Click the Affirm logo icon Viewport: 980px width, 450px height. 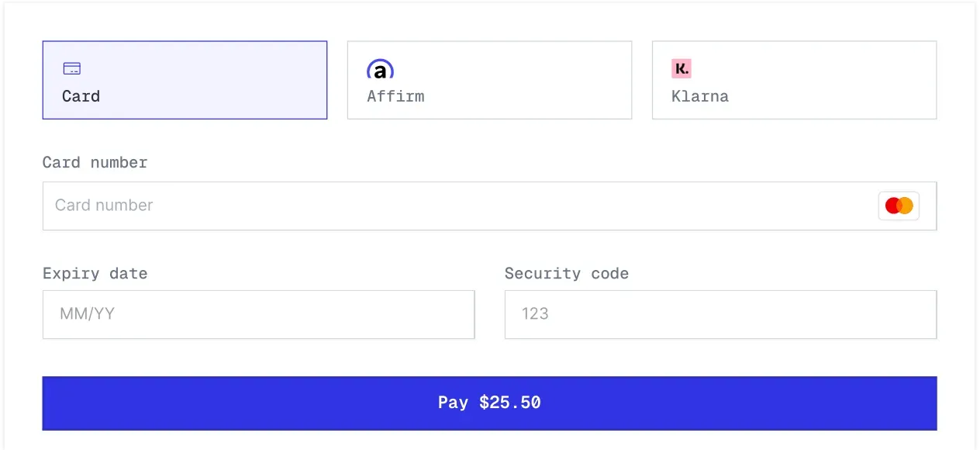tap(380, 68)
